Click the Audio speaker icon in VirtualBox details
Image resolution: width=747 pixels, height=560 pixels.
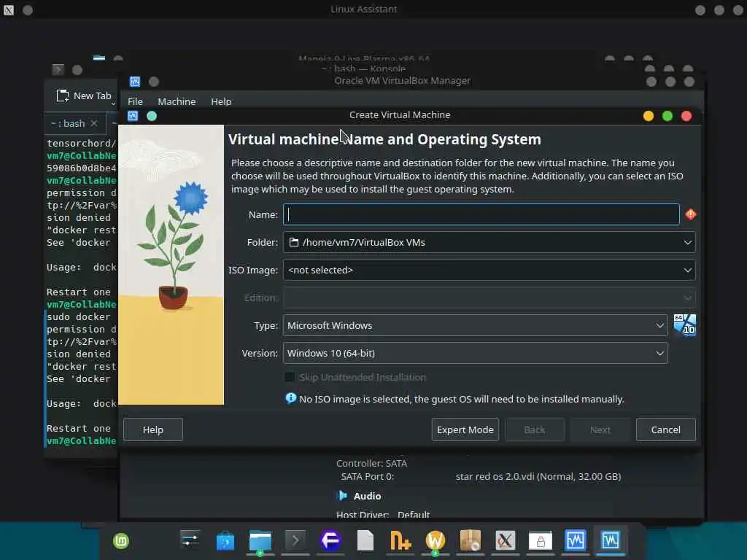click(343, 496)
